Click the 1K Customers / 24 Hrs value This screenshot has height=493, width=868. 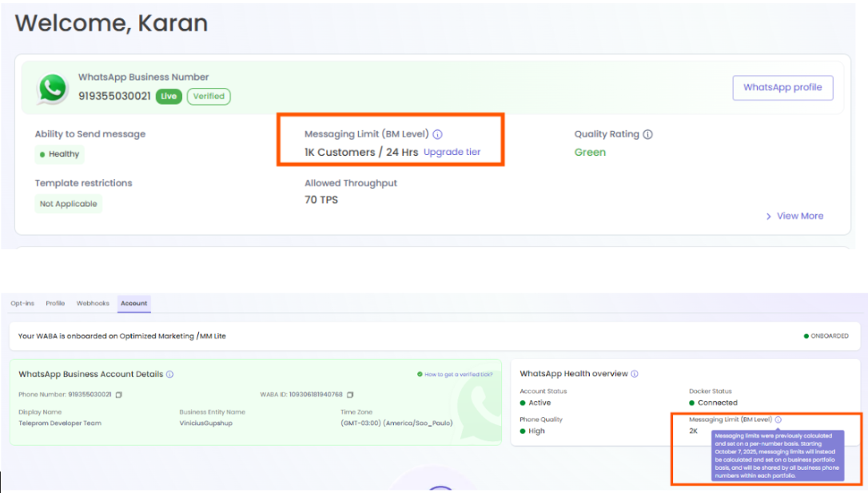pyautogui.click(x=361, y=152)
